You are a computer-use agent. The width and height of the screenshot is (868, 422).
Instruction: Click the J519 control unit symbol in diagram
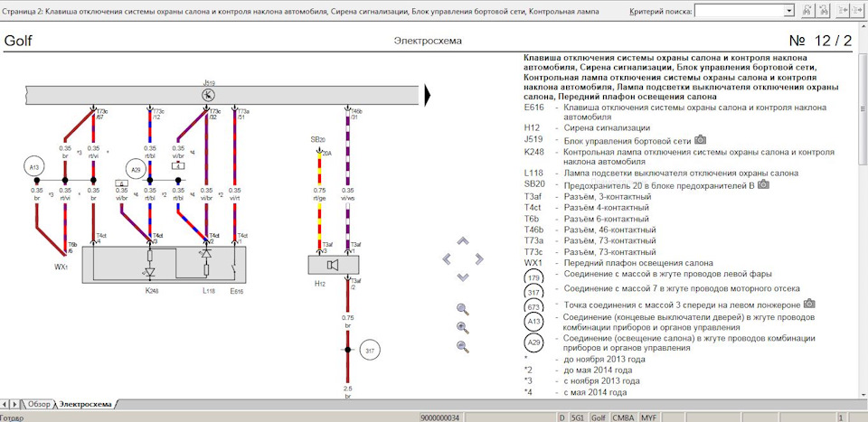pyautogui.click(x=209, y=95)
